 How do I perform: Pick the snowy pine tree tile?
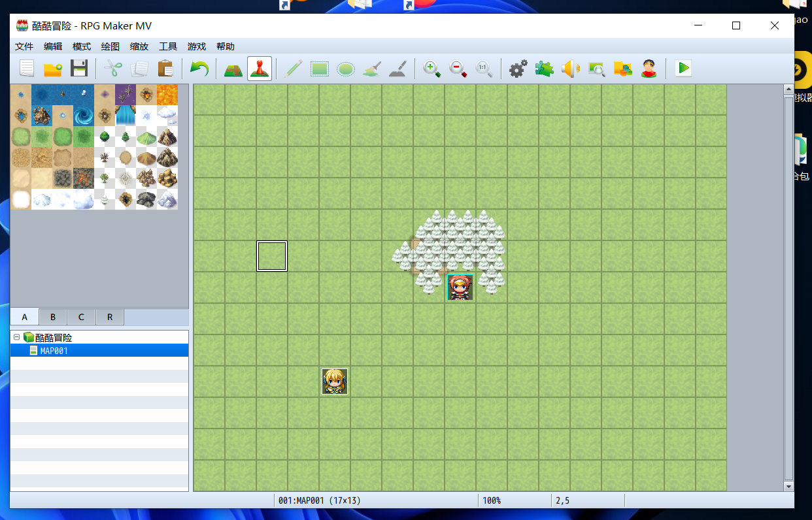[x=105, y=199]
